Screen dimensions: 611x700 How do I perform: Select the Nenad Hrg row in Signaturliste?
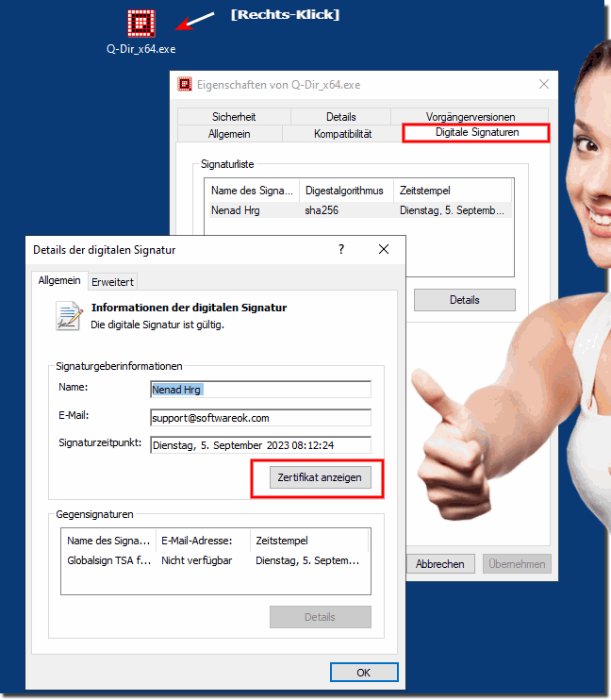tap(359, 210)
